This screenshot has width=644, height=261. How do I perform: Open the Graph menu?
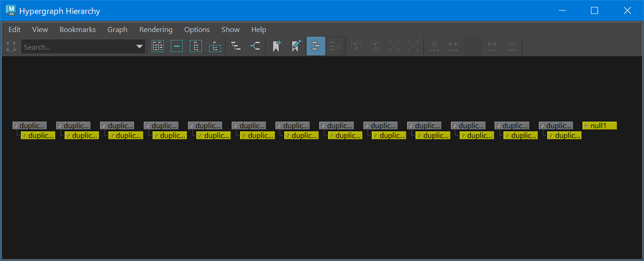click(x=118, y=29)
